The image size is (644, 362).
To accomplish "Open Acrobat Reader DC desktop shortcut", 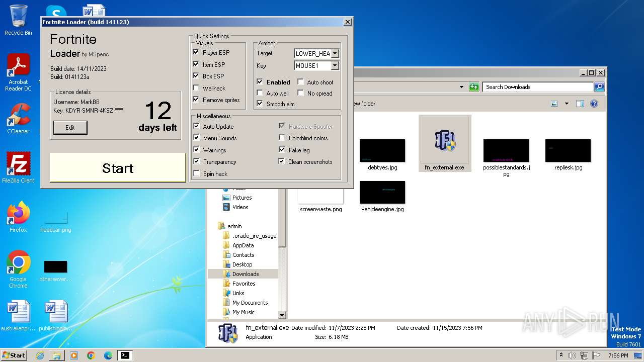I will click(18, 72).
